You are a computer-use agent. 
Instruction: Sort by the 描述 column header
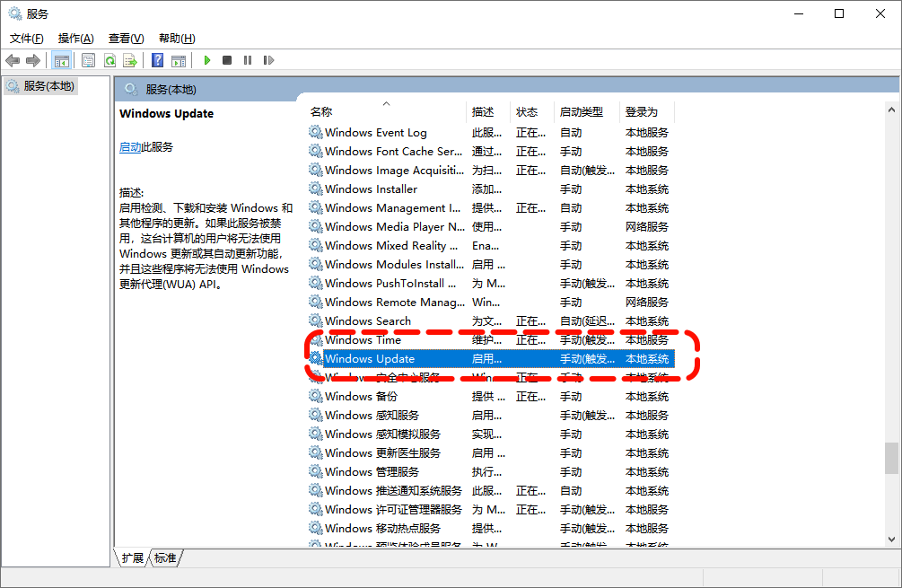489,111
